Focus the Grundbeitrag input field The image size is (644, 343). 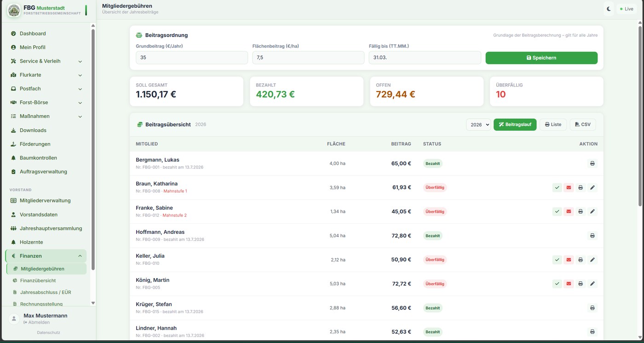192,58
